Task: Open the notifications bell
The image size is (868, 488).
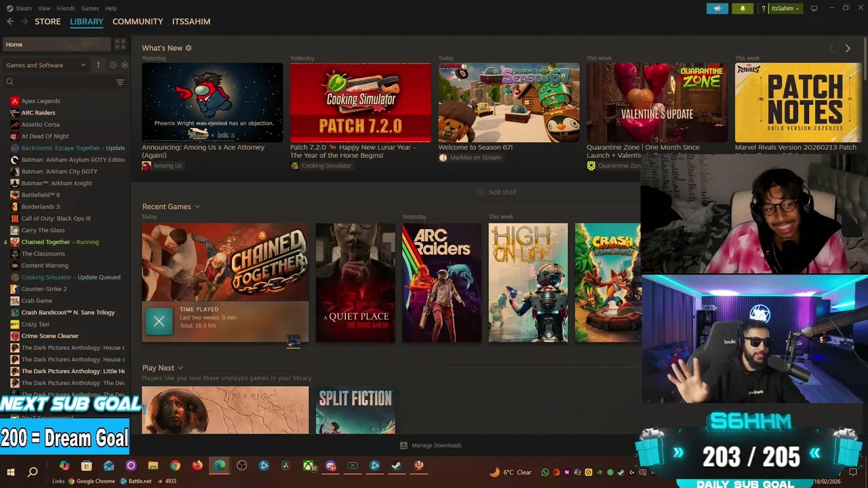Action: click(743, 8)
